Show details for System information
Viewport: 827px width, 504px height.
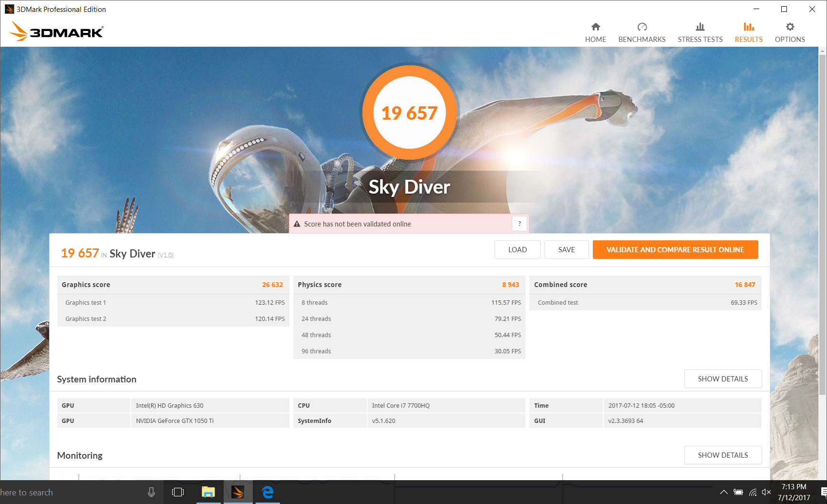coord(723,379)
